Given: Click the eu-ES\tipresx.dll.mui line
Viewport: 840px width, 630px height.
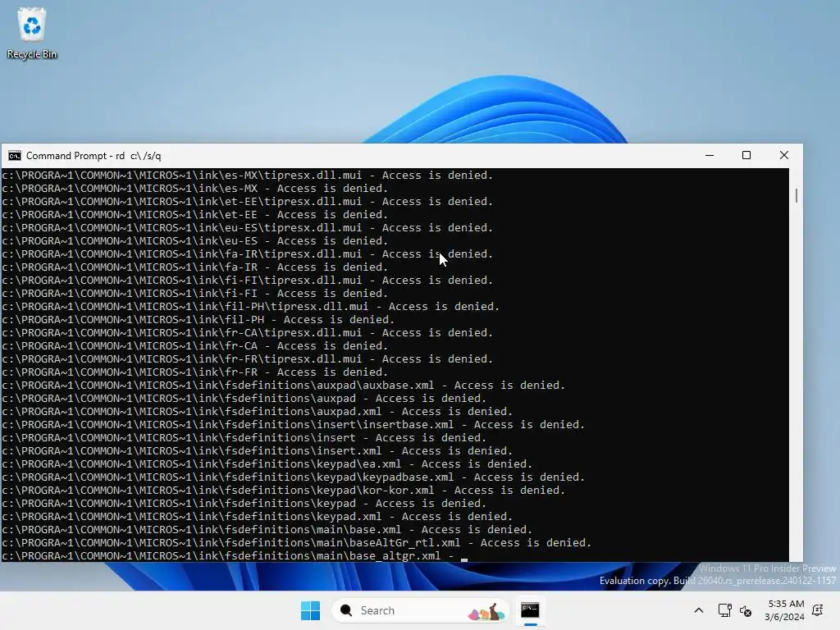Looking at the screenshot, I should click(247, 228).
